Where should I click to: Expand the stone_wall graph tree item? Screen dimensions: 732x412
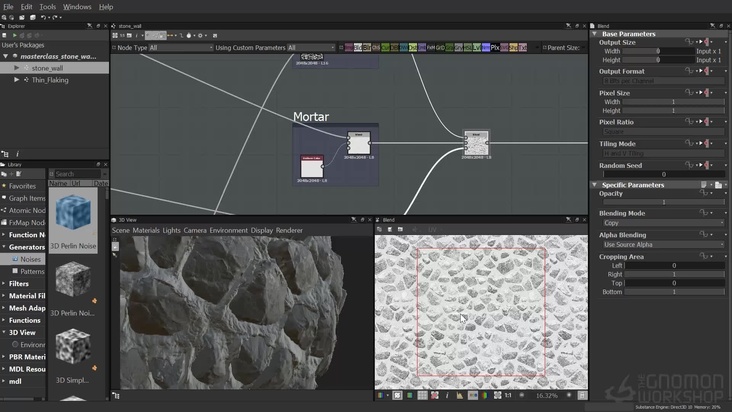coord(16,68)
